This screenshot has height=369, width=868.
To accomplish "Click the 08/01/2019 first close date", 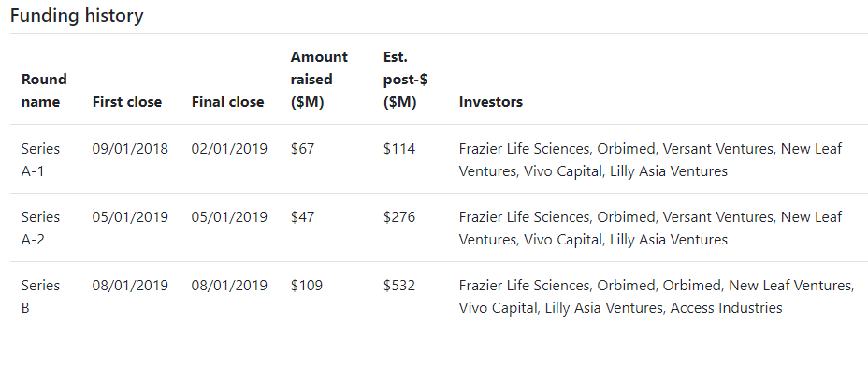I will tap(130, 286).
